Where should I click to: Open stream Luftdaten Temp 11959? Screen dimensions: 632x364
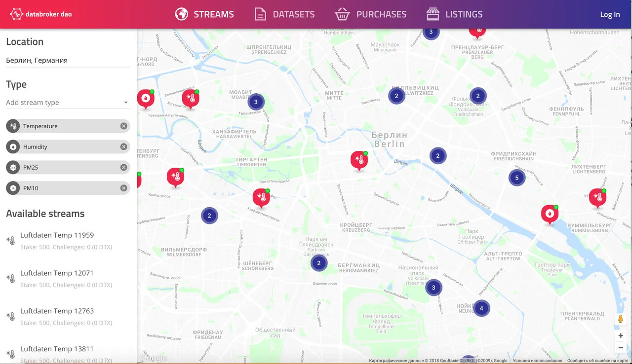[68, 241]
